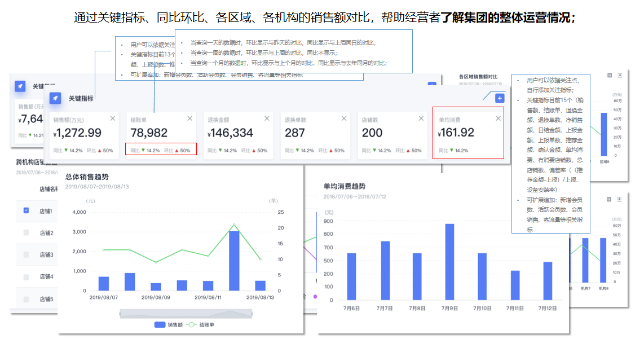Viewport: 644px width, 343px height.
Task: Click the 单均消费趋势 chart title
Action: (x=344, y=187)
